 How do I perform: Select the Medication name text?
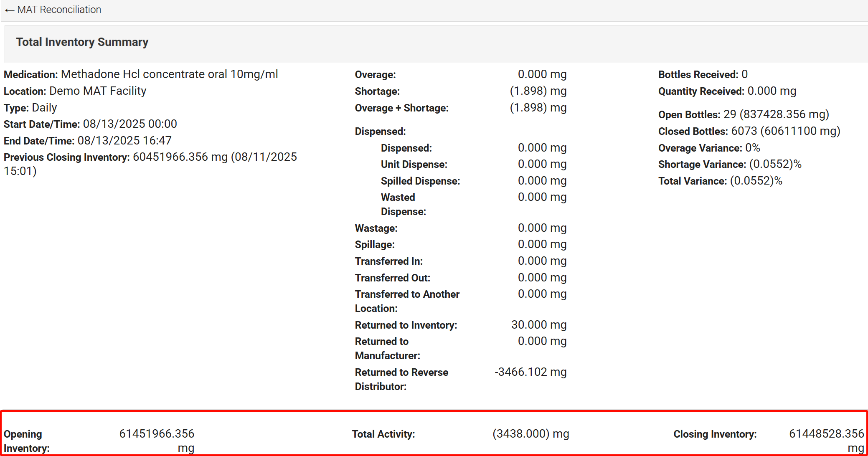[x=169, y=74]
